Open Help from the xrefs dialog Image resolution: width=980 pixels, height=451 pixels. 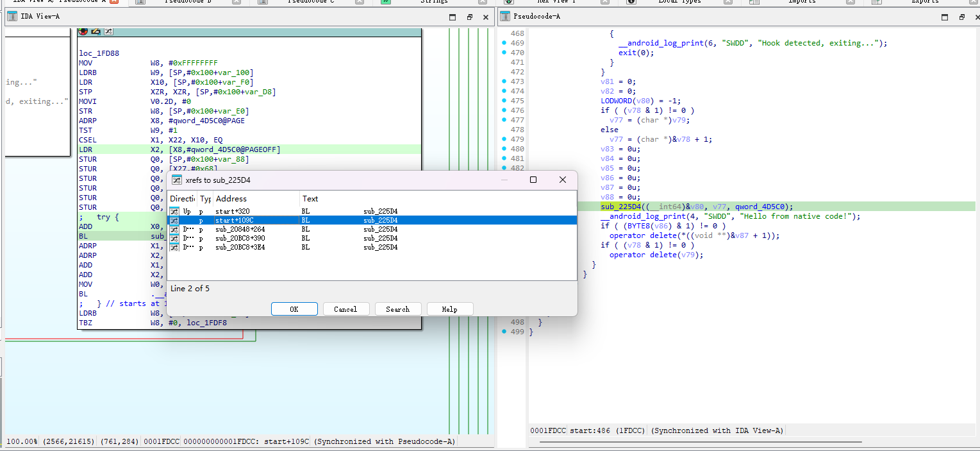pyautogui.click(x=450, y=309)
